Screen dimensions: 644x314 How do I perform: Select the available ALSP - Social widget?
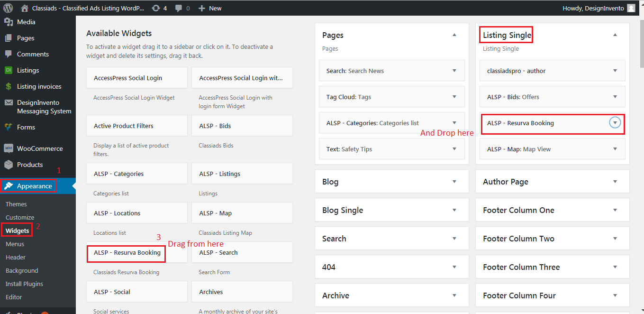pyautogui.click(x=137, y=292)
